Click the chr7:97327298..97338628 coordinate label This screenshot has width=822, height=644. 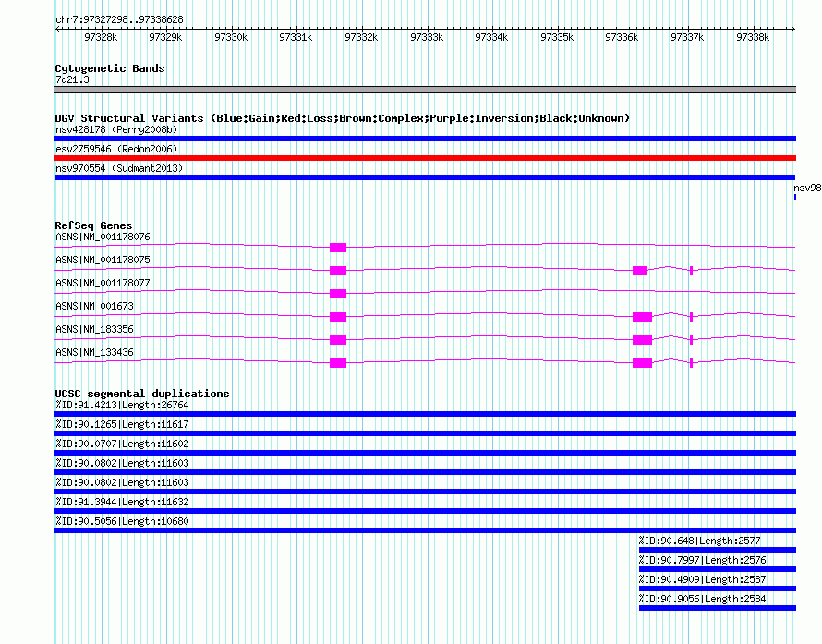tap(119, 20)
